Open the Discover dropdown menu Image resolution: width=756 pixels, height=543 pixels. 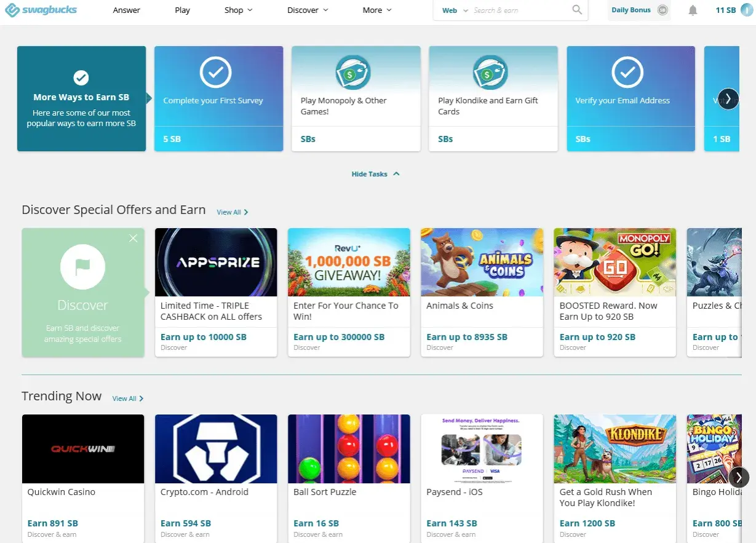[x=308, y=10]
